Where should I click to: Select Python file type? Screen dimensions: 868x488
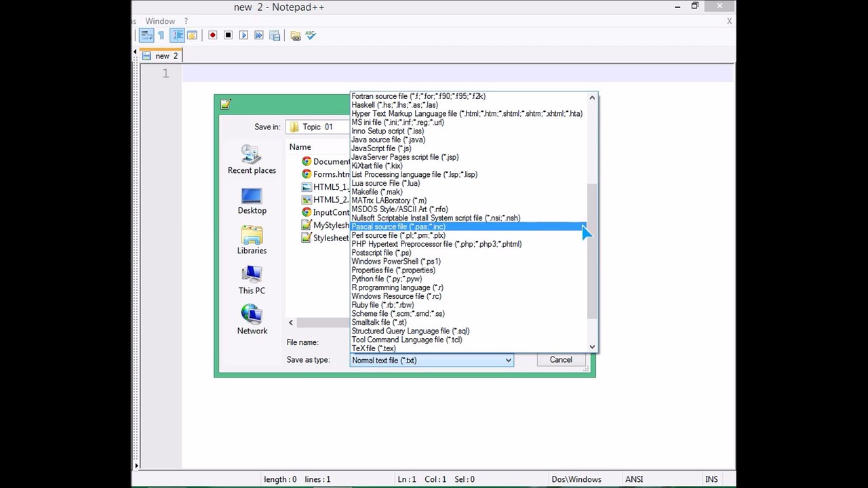coord(469,279)
